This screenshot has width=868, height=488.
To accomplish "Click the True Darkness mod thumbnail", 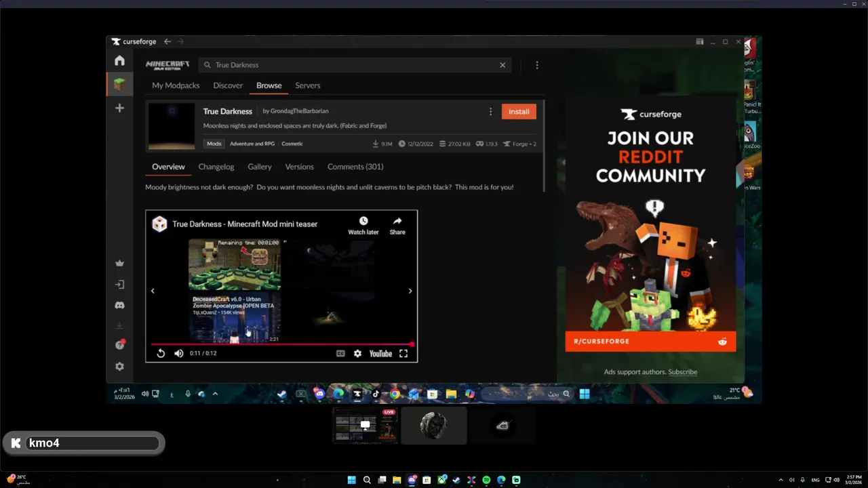I will click(x=172, y=126).
